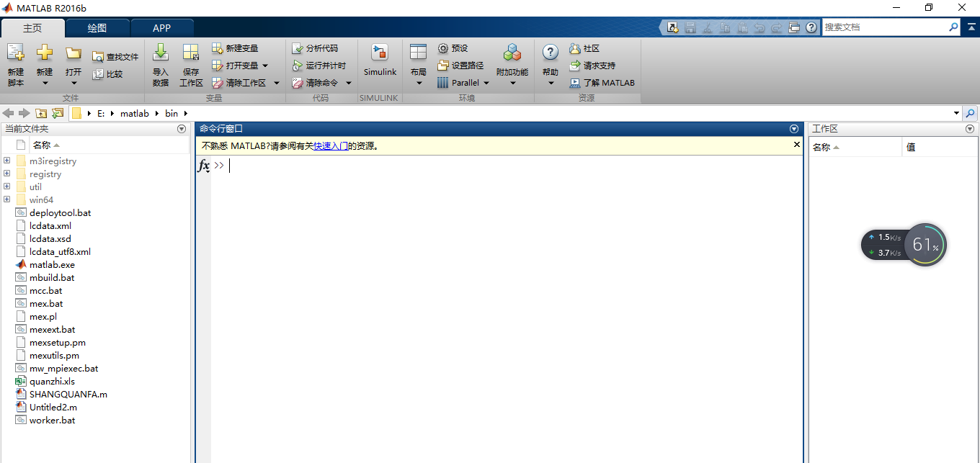Click 分析代码 (Analyze Code)

coord(315,48)
